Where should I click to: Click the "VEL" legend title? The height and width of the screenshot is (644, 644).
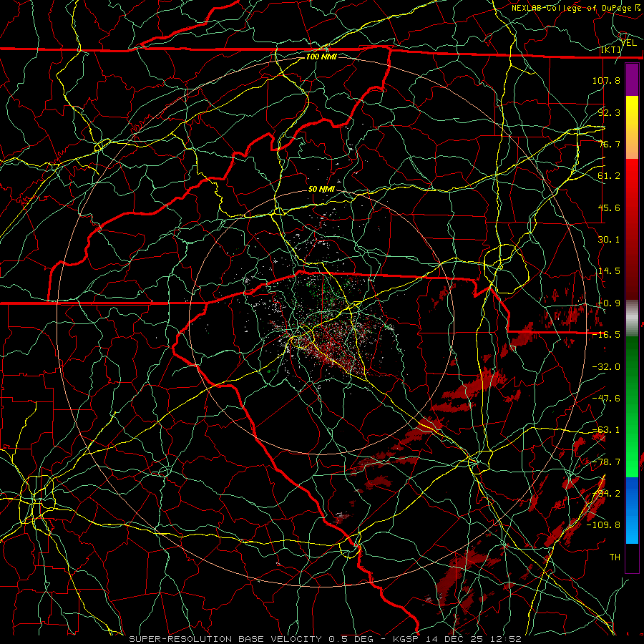[x=629, y=43]
